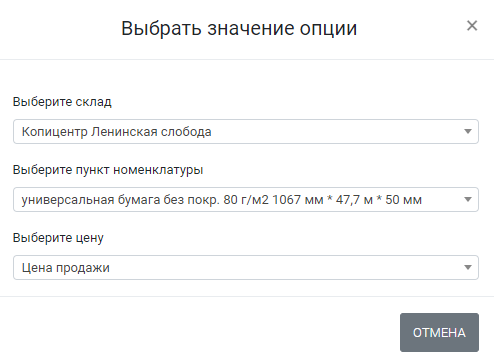The height and width of the screenshot is (364, 494).
Task: Expand the nomenclature item dropdown arrow
Action: (x=468, y=199)
